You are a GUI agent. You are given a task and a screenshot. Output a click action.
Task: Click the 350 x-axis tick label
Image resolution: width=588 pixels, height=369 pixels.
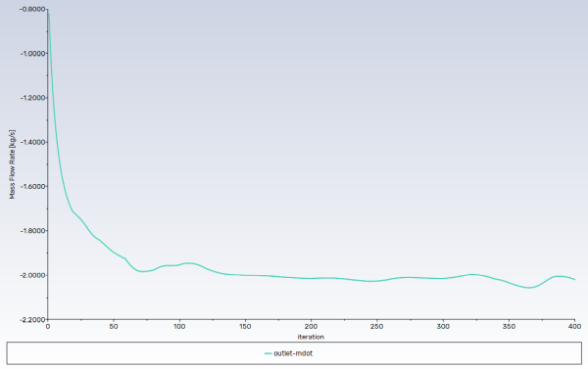pos(509,326)
